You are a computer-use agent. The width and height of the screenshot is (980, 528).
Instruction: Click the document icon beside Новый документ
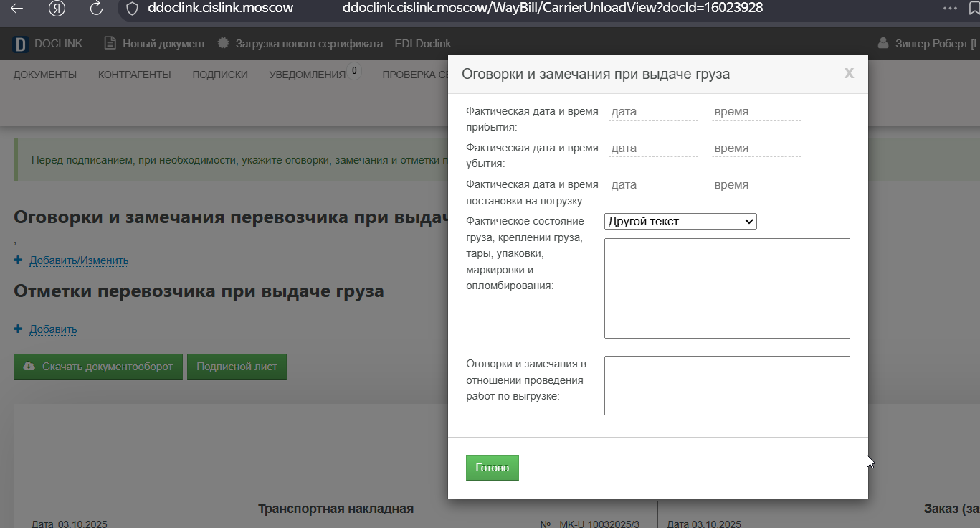point(110,44)
